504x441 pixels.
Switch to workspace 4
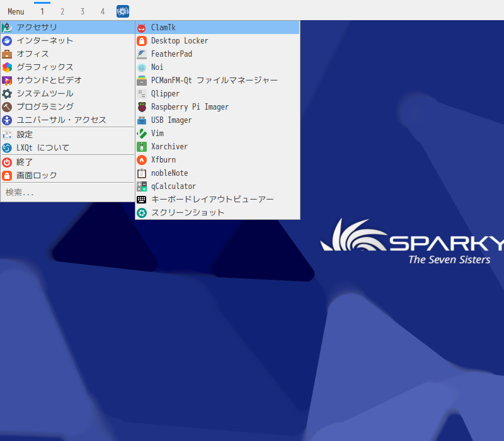[103, 11]
